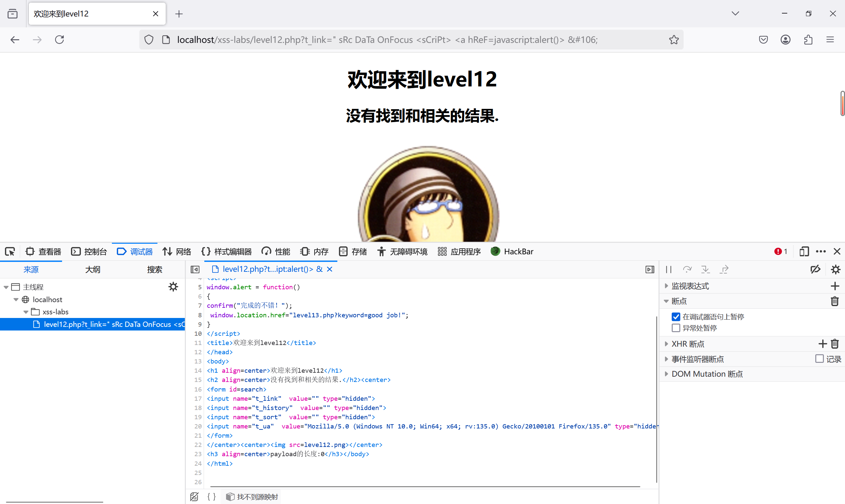Enable pause on exceptions checkbox
845x504 pixels.
[676, 328]
